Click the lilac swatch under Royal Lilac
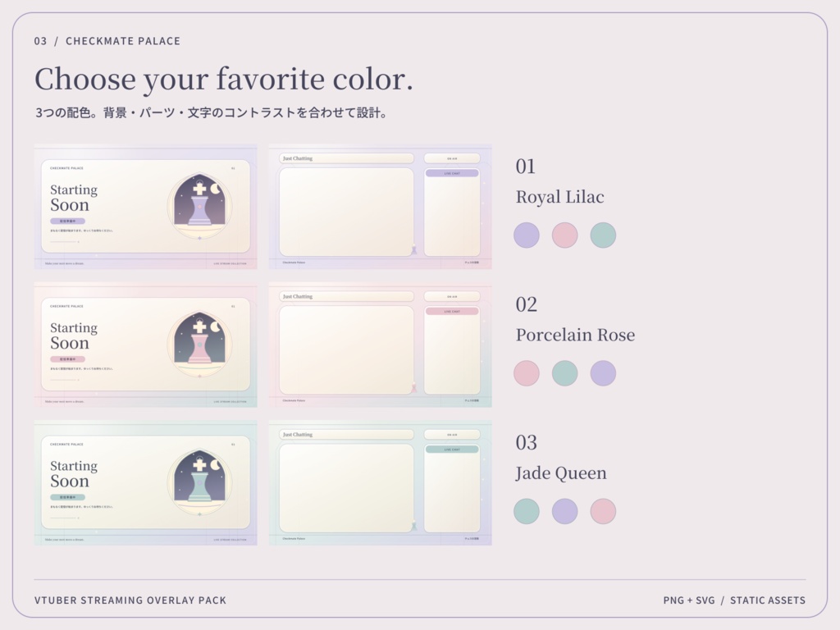This screenshot has height=630, width=840. tap(526, 235)
